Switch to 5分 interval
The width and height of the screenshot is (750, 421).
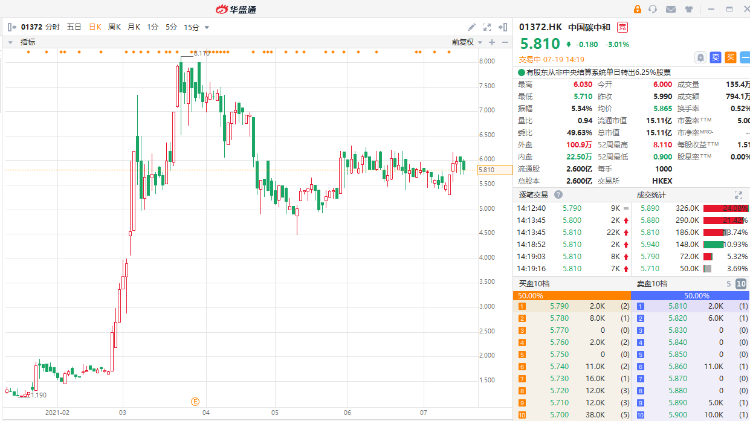171,27
